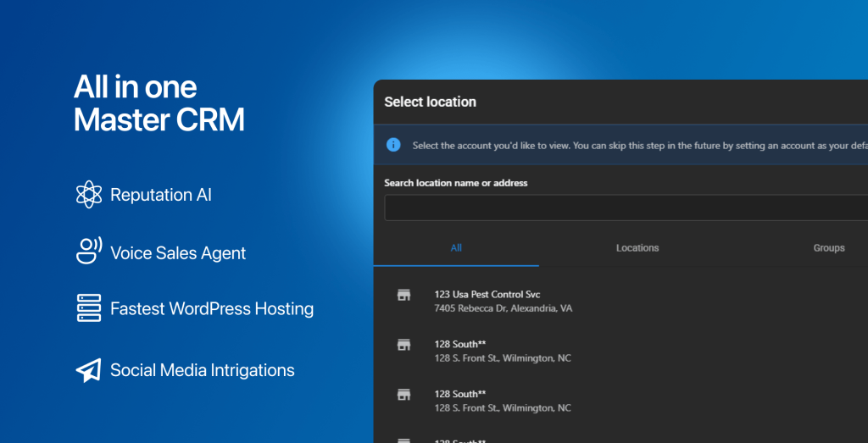Click the Fastest WordPress Hosting label
Viewport: 868px width, 443px height.
point(212,308)
